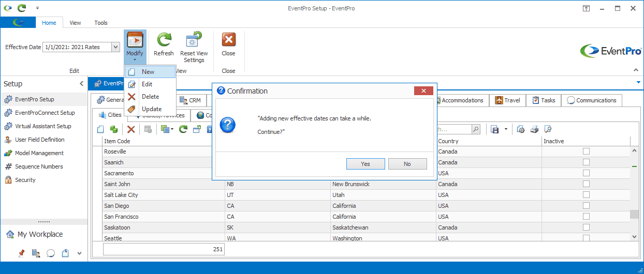The height and width of the screenshot is (274, 644).
Task: Click the grid vertical scrollbar down arrow
Action: coord(635,236)
